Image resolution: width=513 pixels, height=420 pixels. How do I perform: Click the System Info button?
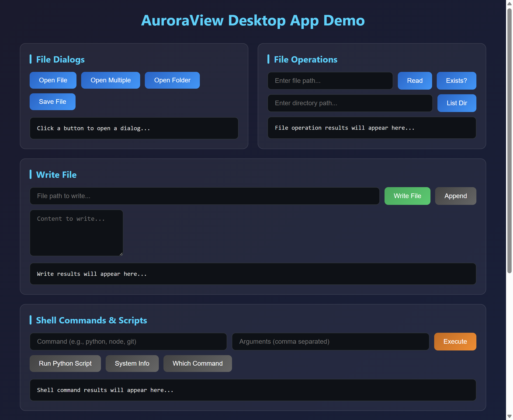132,363
